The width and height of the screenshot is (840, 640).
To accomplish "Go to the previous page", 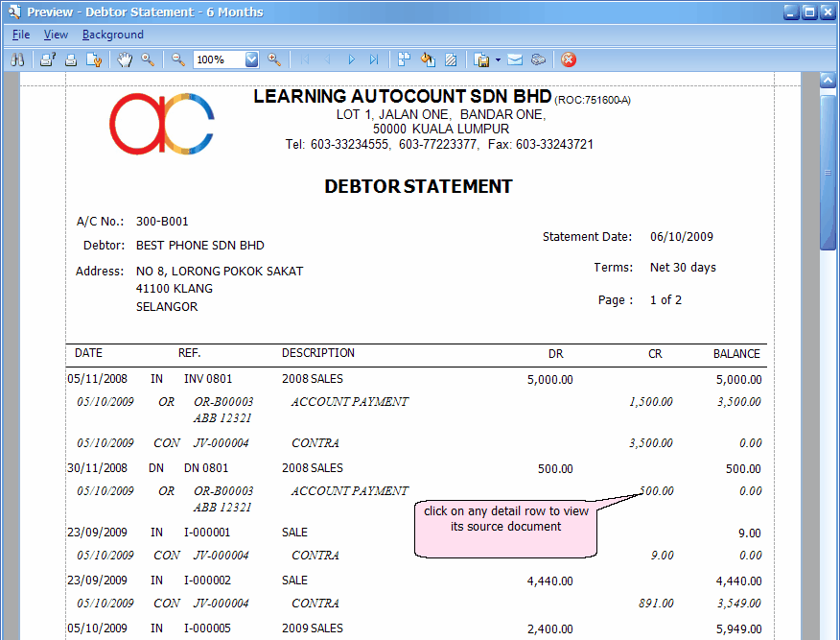I will (x=327, y=59).
